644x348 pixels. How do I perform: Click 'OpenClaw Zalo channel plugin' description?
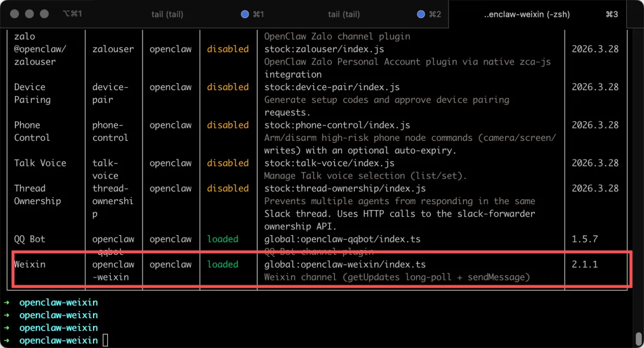coord(337,36)
